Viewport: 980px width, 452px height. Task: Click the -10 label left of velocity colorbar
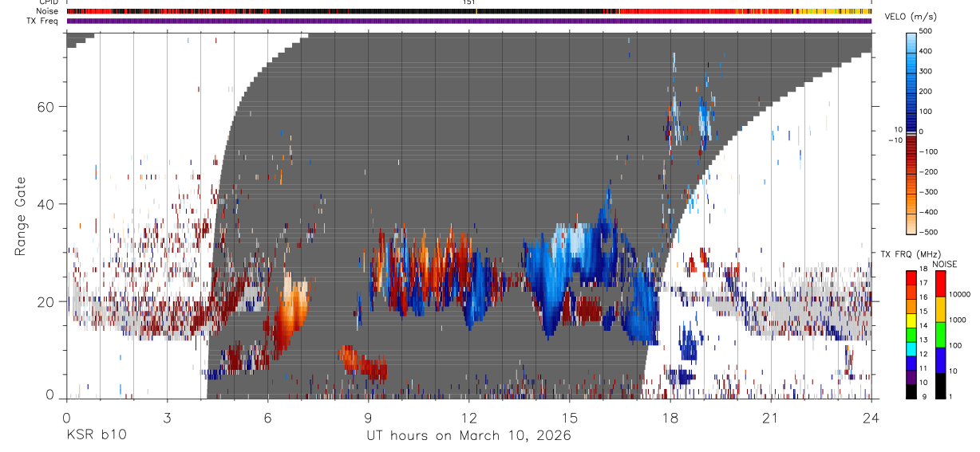[895, 140]
